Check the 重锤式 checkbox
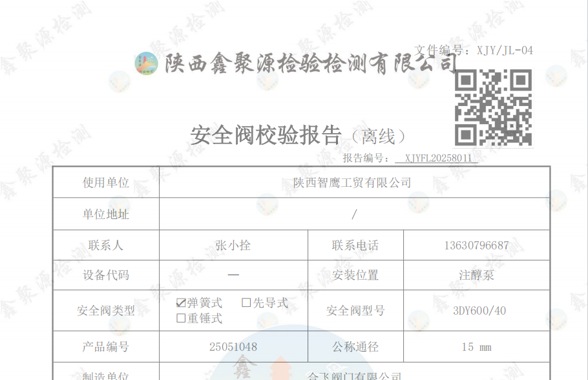588x380 pixels. [x=181, y=318]
